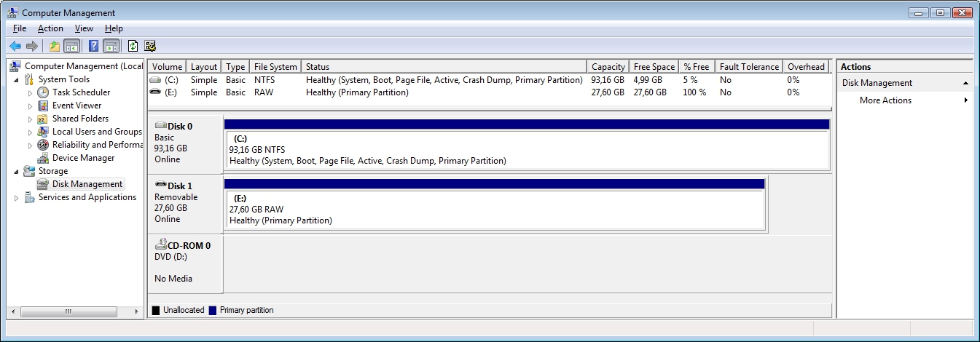
Task: Toggle the Show/Hide Console Tree toolbar button
Action: (71, 47)
